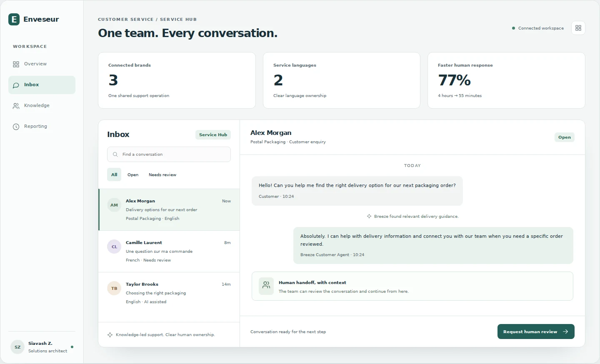Select the Inbox menu item
This screenshot has height=364, width=600.
[42, 85]
